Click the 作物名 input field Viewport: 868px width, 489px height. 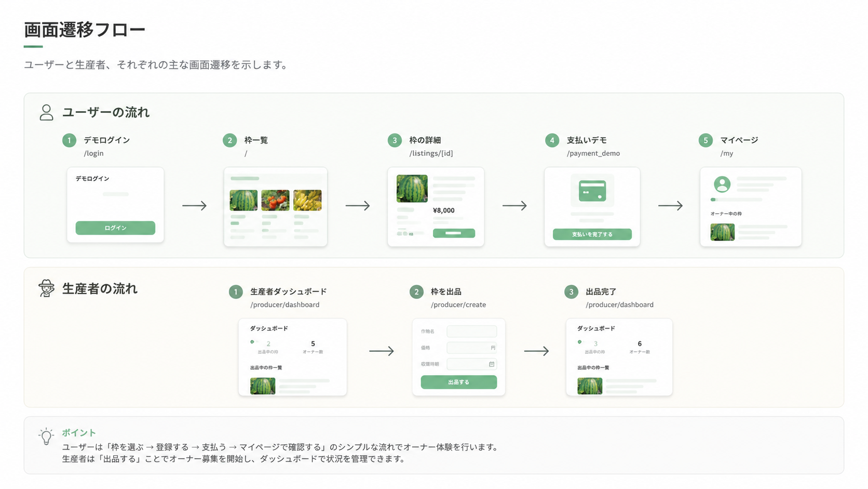click(x=472, y=332)
